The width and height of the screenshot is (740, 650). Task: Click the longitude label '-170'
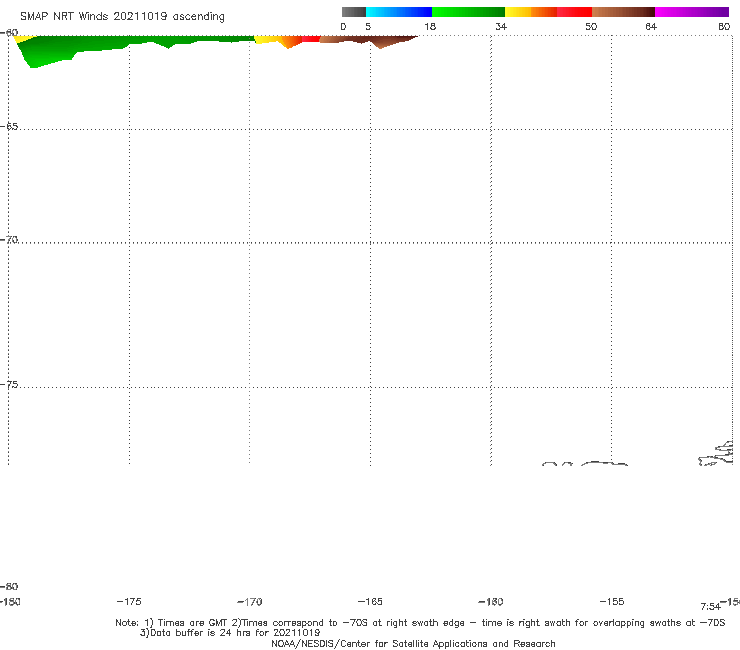pyautogui.click(x=250, y=602)
